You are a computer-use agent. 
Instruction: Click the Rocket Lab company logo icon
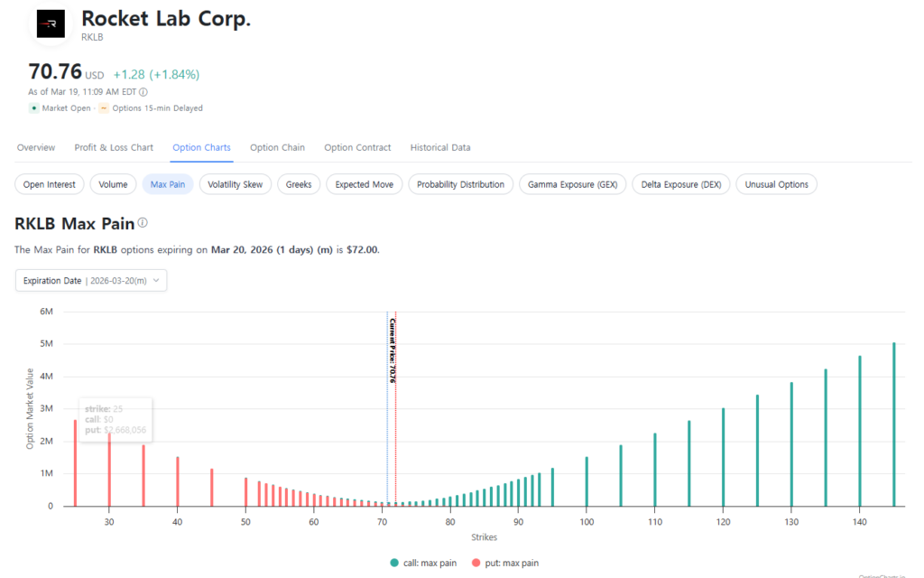coord(51,23)
